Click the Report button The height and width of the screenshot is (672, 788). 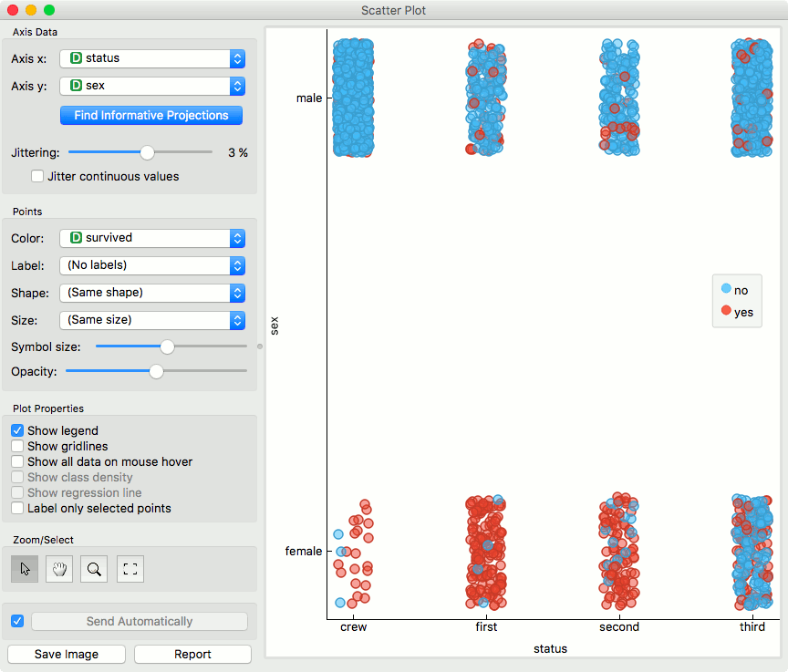pyautogui.click(x=192, y=655)
